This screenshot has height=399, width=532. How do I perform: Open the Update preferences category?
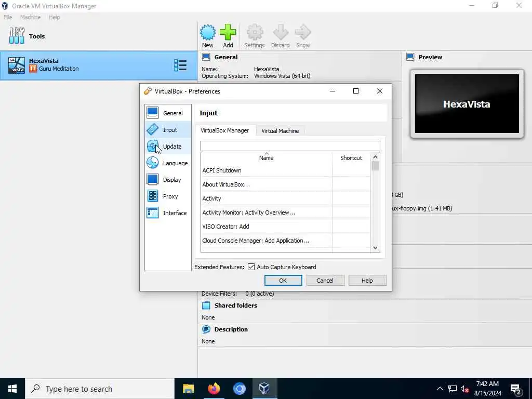168,146
